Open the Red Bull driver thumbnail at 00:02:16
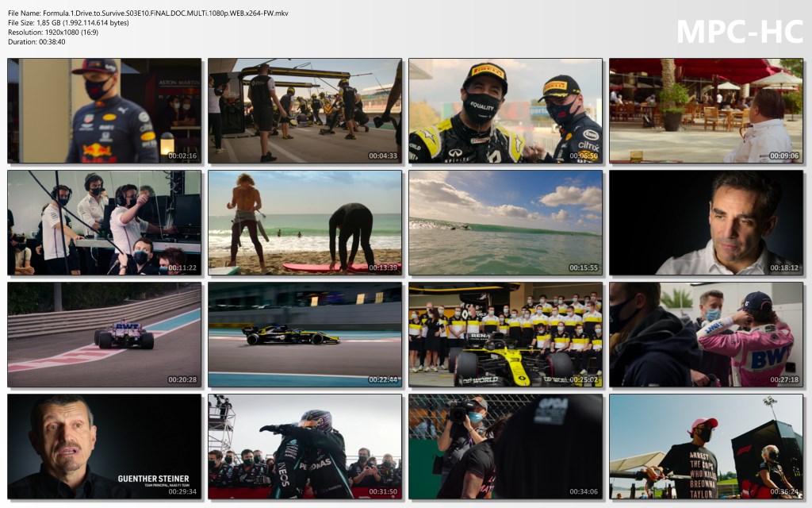This screenshot has height=508, width=812. click(104, 110)
